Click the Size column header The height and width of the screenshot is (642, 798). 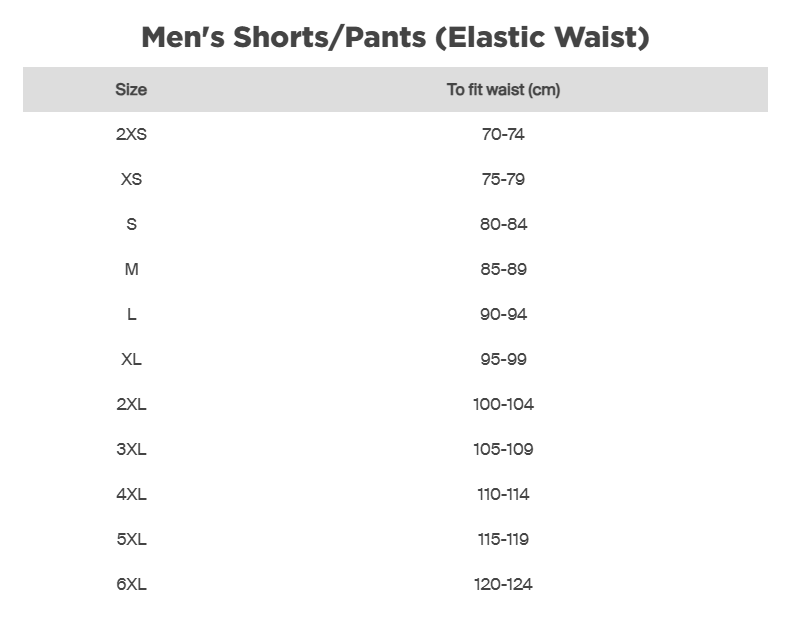tap(131, 90)
